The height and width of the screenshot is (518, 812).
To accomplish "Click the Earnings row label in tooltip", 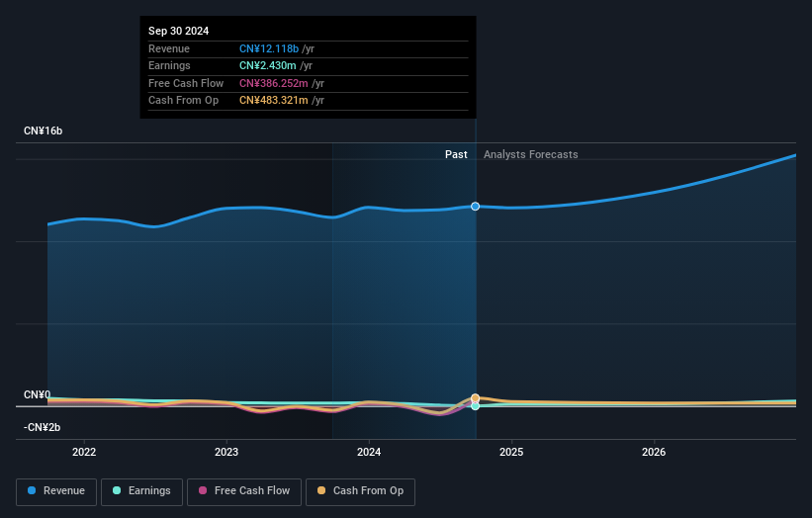I will (169, 65).
